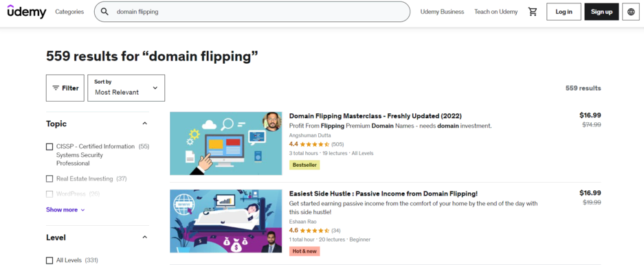
Task: Collapse the Topic filter section
Action: click(x=144, y=124)
